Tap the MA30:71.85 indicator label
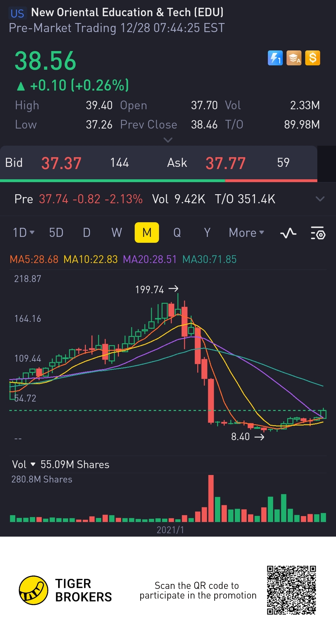Viewport: 336px width, 644px height. coord(209,259)
